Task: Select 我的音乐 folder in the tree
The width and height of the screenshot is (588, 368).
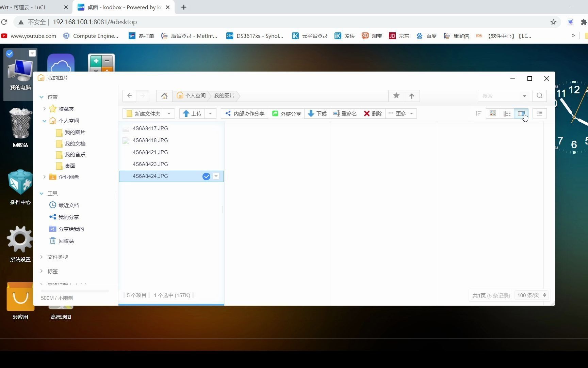Action: (x=71, y=155)
